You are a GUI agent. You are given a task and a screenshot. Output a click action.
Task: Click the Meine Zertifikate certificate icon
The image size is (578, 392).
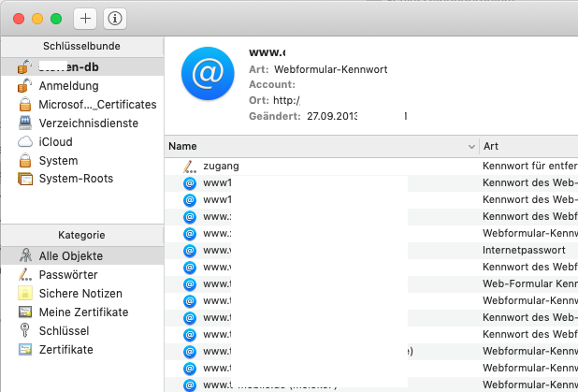coord(25,312)
